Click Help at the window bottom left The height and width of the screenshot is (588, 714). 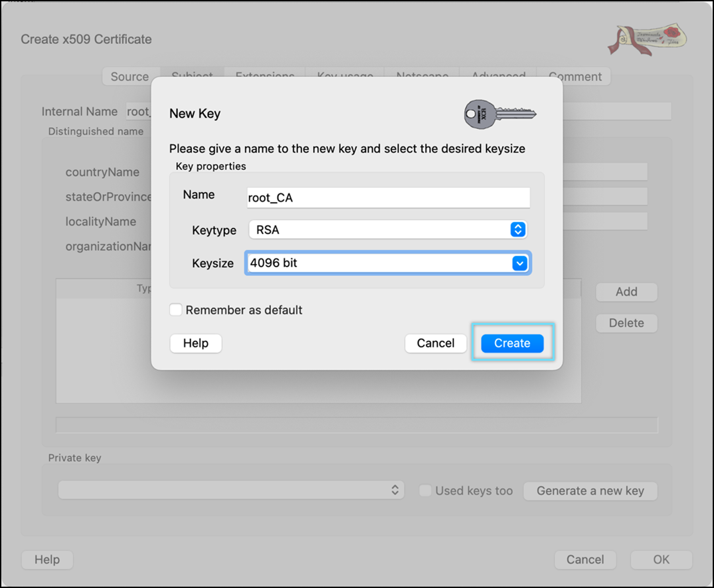click(x=47, y=559)
